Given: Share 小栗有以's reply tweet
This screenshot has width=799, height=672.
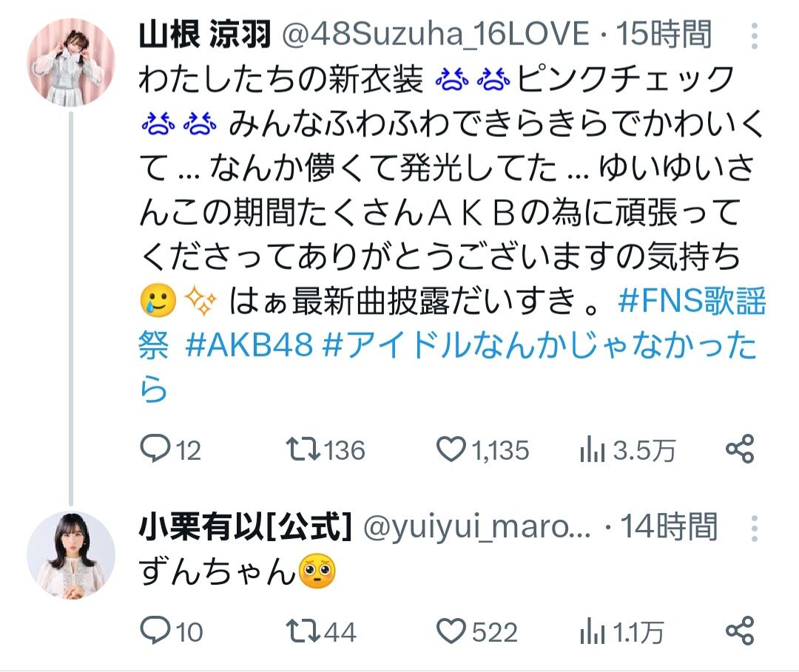Looking at the screenshot, I should click(x=740, y=631).
